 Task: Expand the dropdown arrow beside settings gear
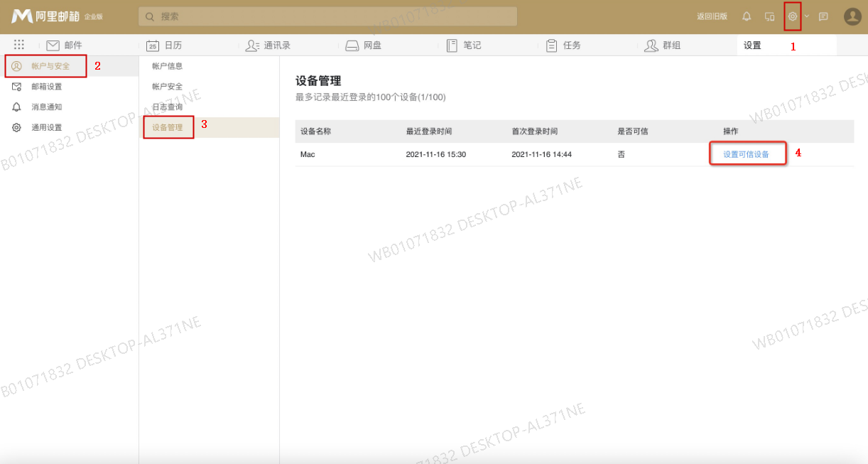tap(807, 16)
